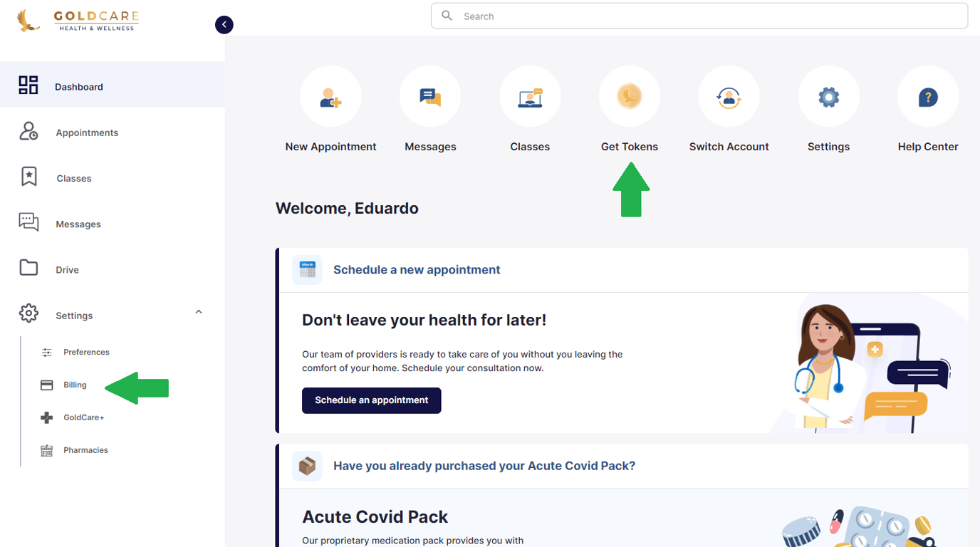Click the Get Tokens coin icon
Image resolution: width=980 pixels, height=547 pixels.
click(630, 96)
